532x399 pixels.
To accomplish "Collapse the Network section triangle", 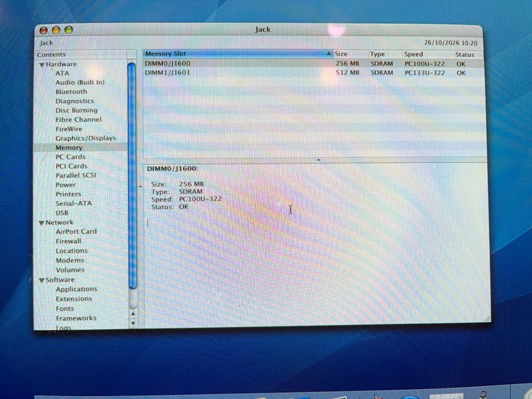I will [x=42, y=223].
